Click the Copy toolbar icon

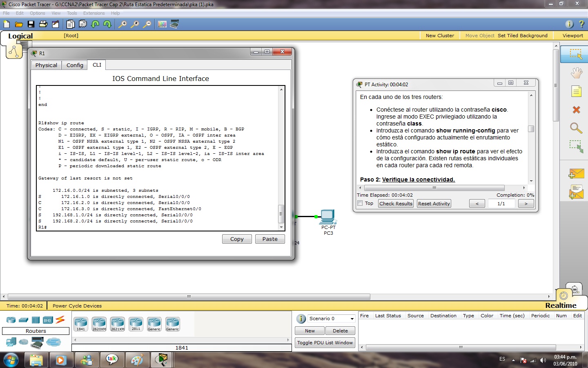coord(71,24)
